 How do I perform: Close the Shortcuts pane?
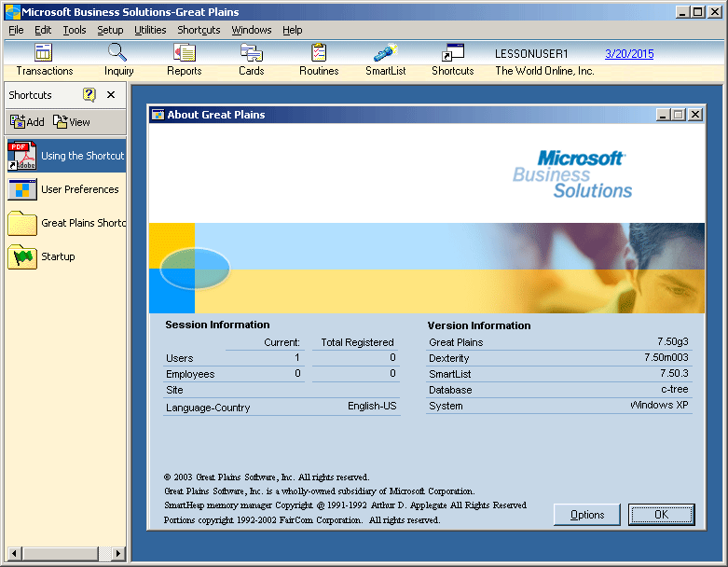pyautogui.click(x=111, y=95)
